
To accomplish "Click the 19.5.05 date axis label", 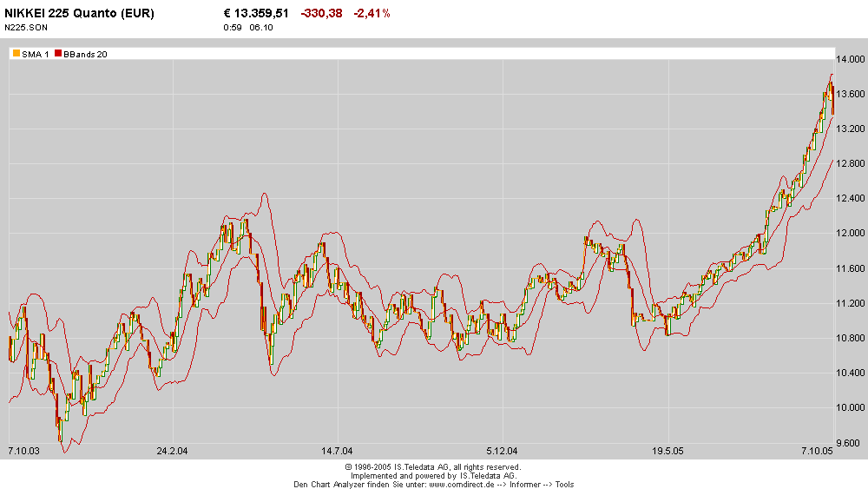I will (667, 451).
